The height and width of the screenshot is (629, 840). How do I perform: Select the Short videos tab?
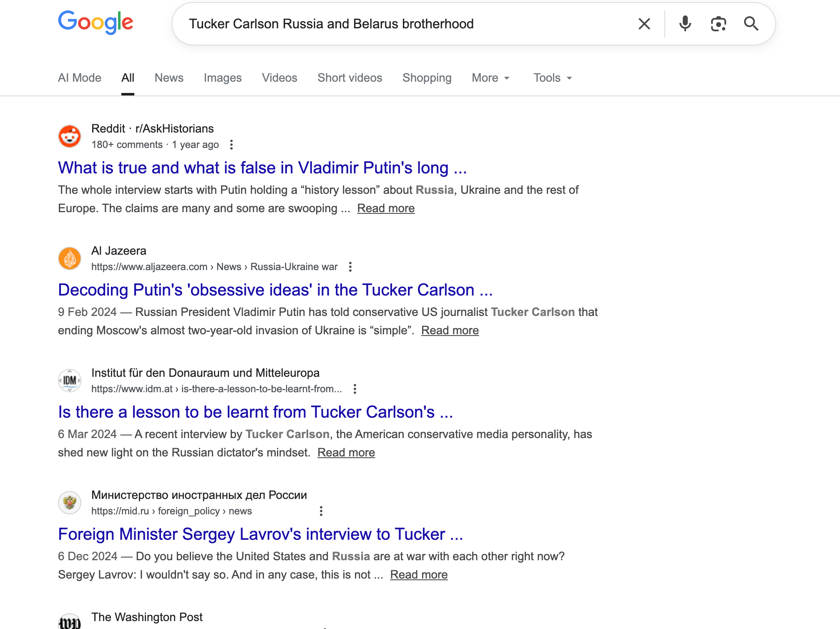click(x=350, y=78)
